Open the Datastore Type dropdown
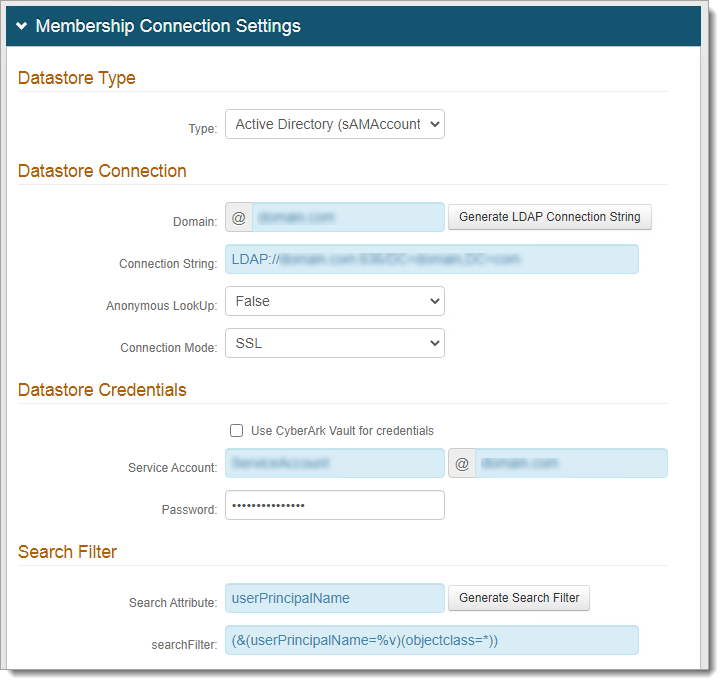Image resolution: width=724 pixels, height=685 pixels. coord(335,124)
